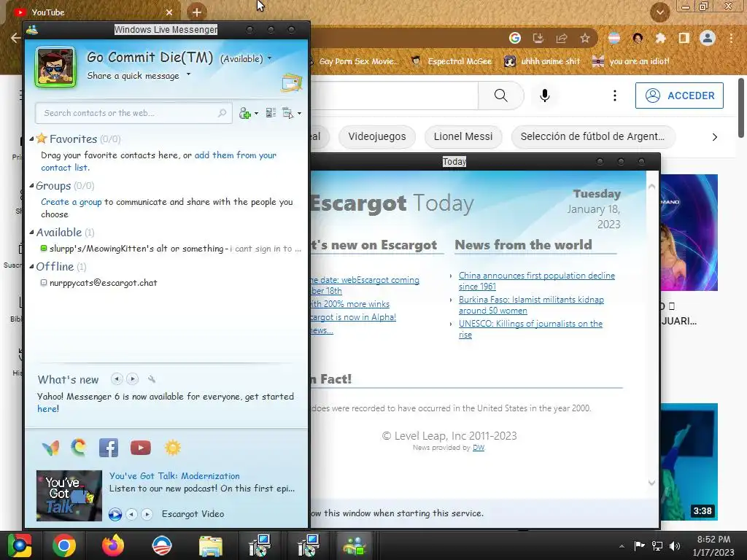Image resolution: width=747 pixels, height=560 pixels.
Task: Click the 200% more winks link
Action: [x=350, y=304]
